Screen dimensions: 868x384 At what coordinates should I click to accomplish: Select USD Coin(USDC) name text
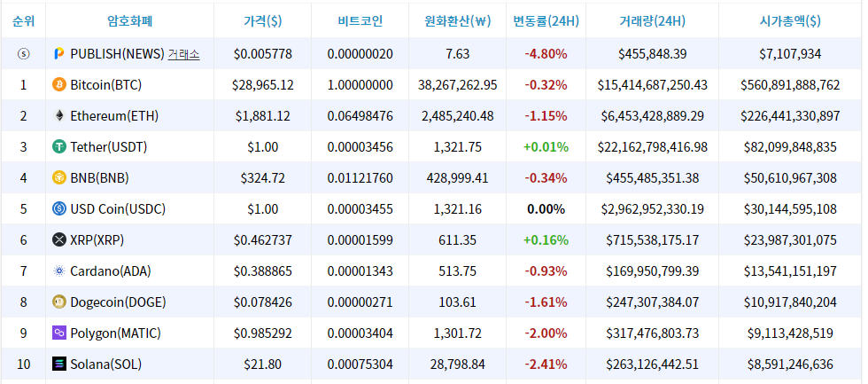point(118,209)
